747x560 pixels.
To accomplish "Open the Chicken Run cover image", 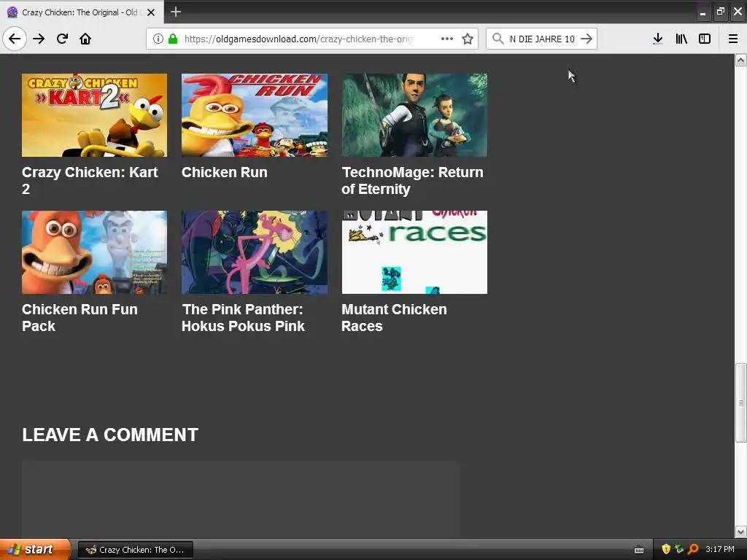I will 255,114.
